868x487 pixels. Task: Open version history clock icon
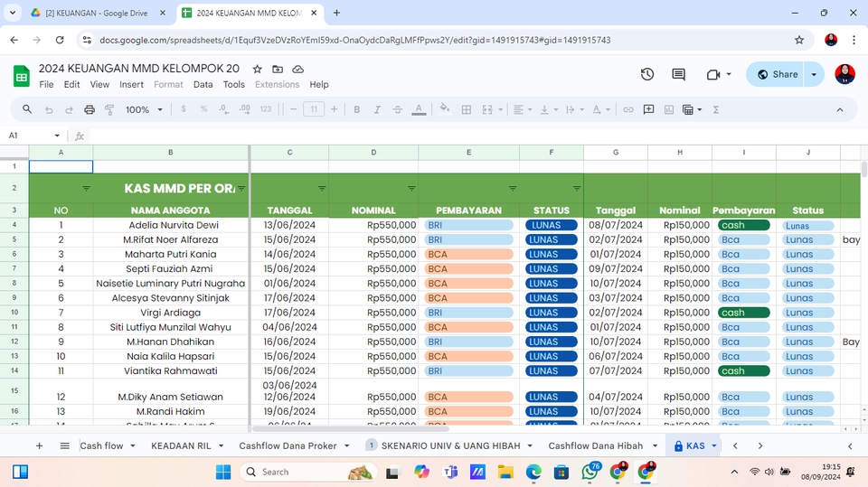point(647,75)
